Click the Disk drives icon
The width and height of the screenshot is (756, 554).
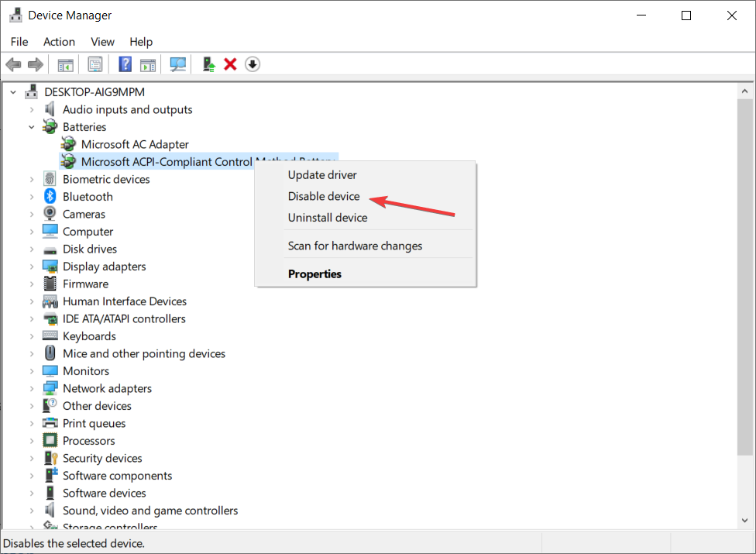(50, 250)
